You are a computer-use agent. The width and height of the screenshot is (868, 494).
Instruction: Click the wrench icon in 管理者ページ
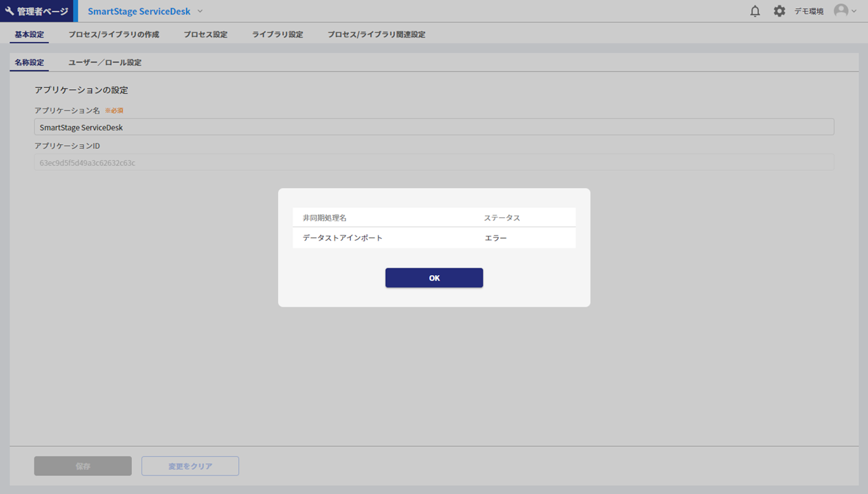(10, 12)
